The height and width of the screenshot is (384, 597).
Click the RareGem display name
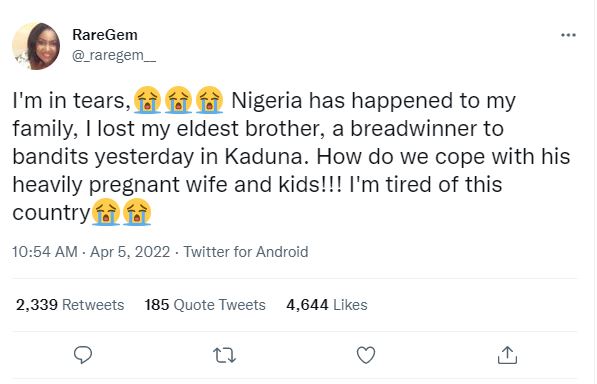105,35
